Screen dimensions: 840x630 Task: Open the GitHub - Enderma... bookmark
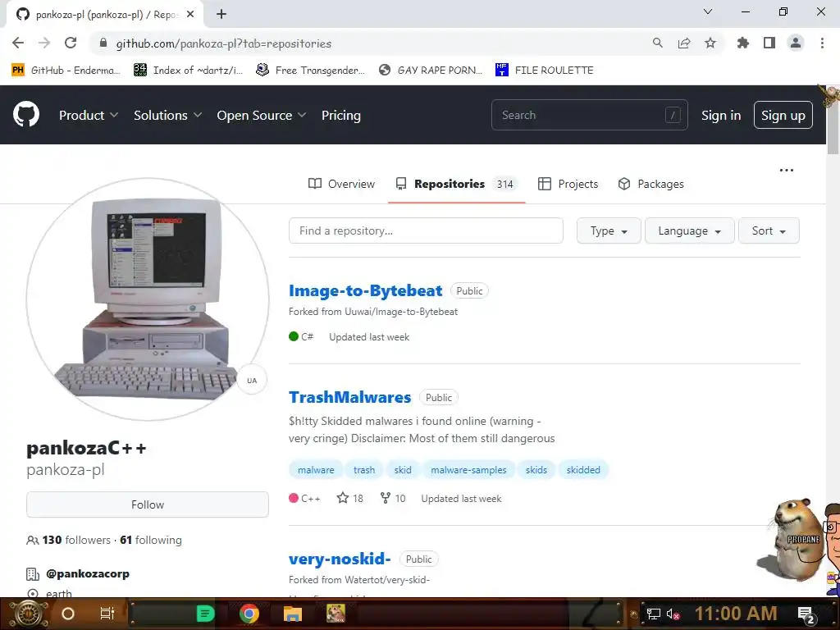tap(66, 71)
